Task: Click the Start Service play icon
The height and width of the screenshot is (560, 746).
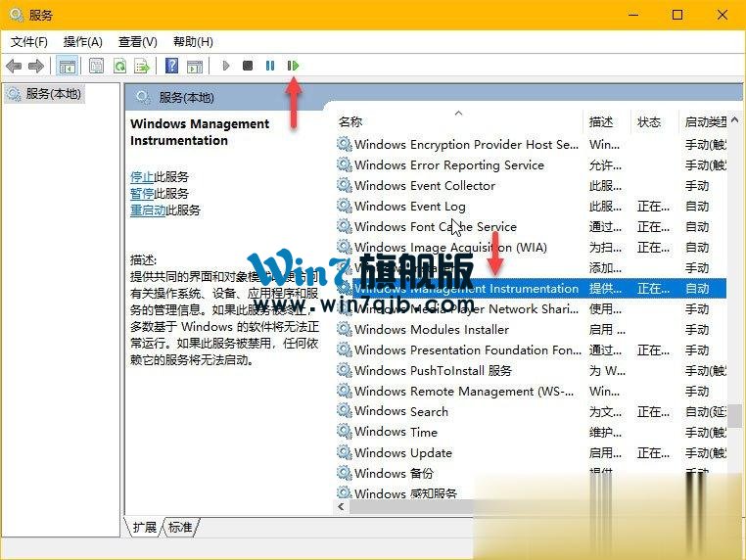Action: point(226,66)
